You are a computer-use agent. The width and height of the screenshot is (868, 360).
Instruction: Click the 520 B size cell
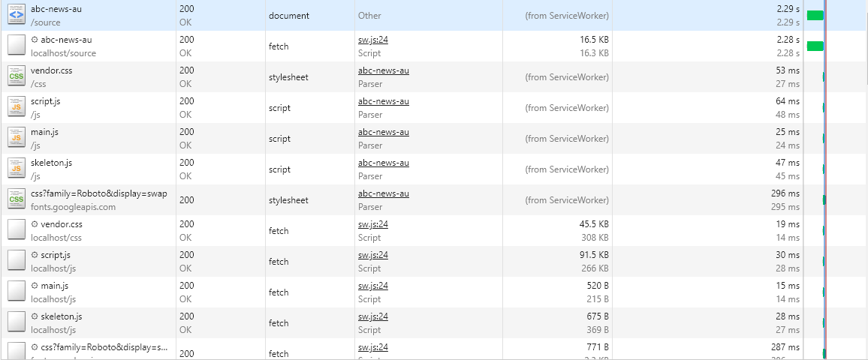point(597,286)
